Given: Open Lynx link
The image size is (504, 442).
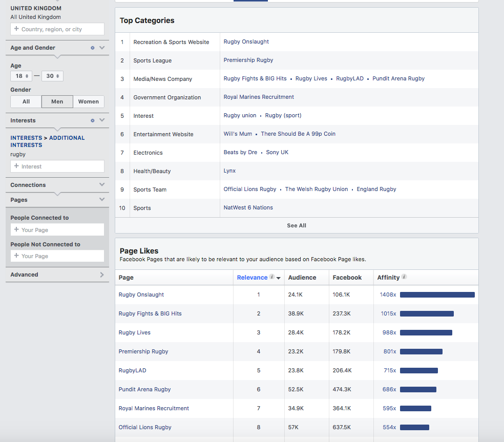Looking at the screenshot, I should pos(229,171).
